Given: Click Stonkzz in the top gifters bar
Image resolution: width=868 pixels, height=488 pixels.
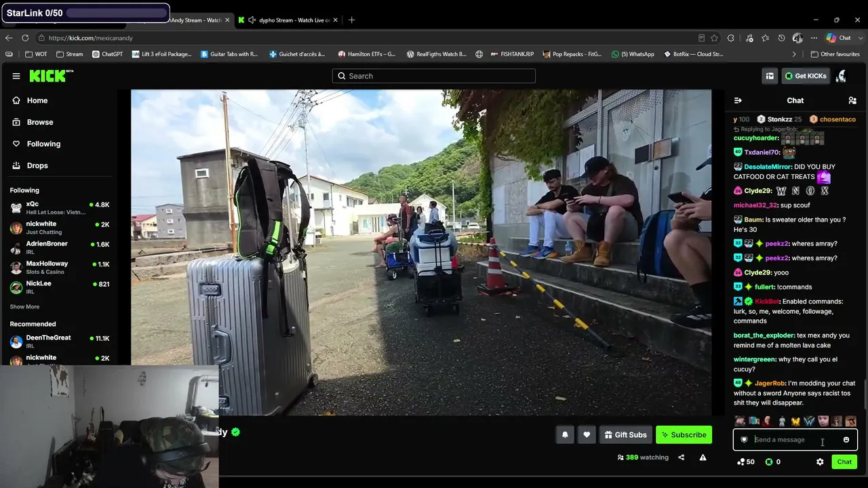Looking at the screenshot, I should click(780, 119).
